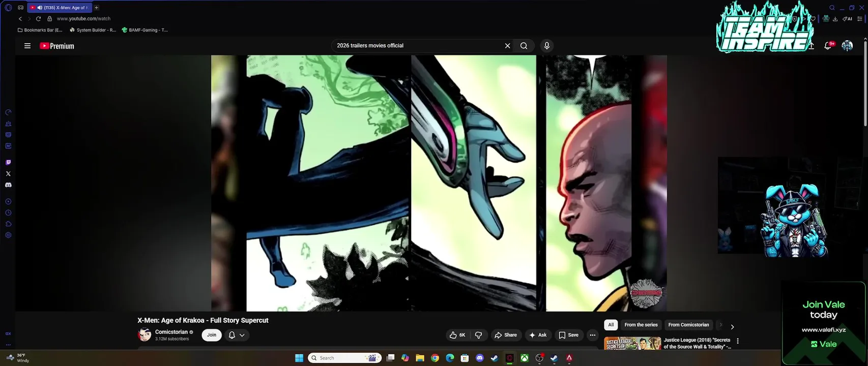Select the From the series chip
Viewport: 868px width, 366px height.
641,325
